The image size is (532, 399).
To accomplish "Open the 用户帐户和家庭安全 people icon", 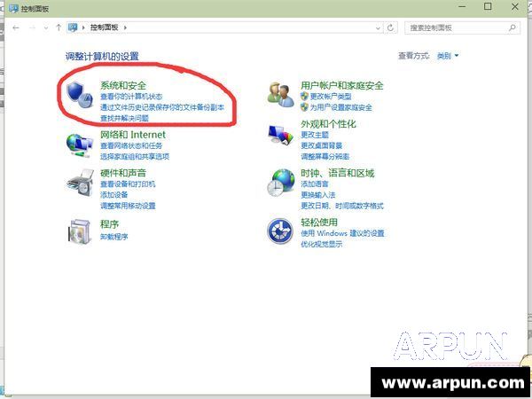I will click(x=280, y=96).
